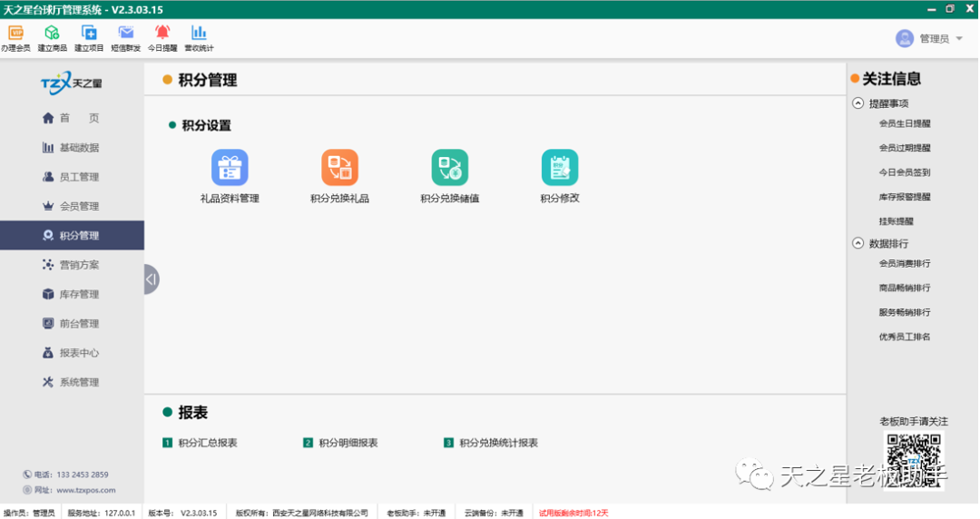Open 积分修改 notepad icon
980x519 pixels.
tap(559, 167)
